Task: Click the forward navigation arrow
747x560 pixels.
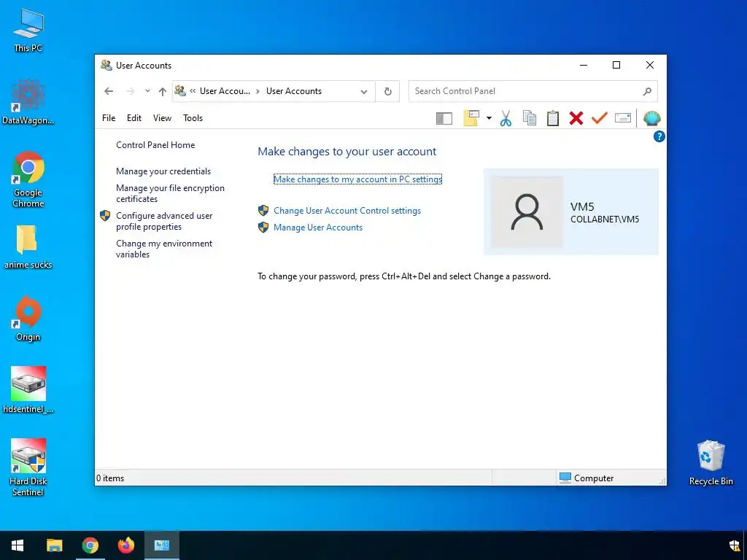Action: pos(130,91)
